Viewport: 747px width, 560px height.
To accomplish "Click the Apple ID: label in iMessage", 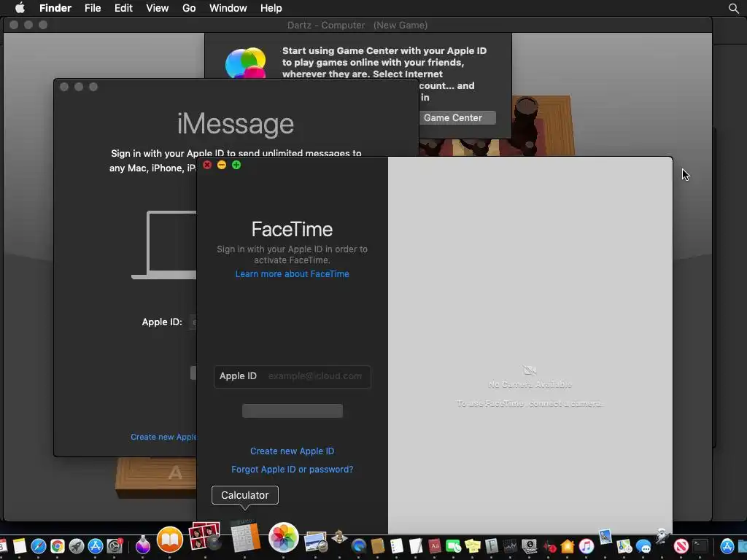I will [162, 322].
